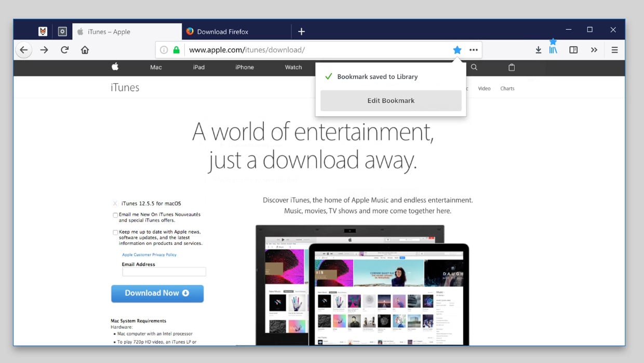644x363 pixels.
Task: Minimize the Firefox window
Action: click(569, 30)
